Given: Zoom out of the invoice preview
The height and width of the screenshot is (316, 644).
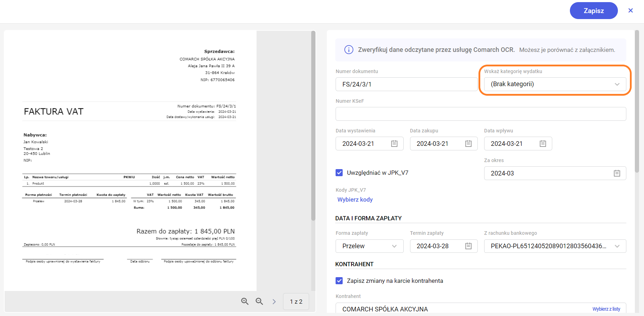Looking at the screenshot, I should pos(259,302).
